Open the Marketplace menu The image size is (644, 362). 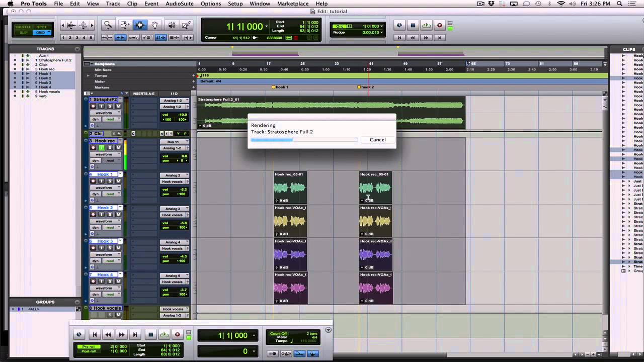(293, 4)
